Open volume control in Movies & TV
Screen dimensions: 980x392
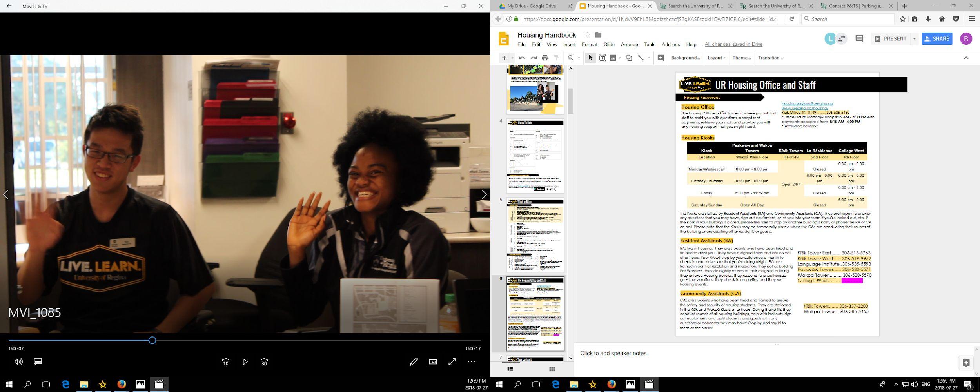pyautogui.click(x=18, y=362)
